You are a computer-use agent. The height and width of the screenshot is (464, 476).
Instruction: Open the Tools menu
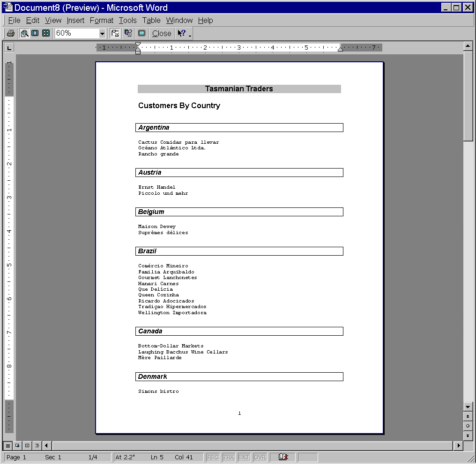point(127,20)
